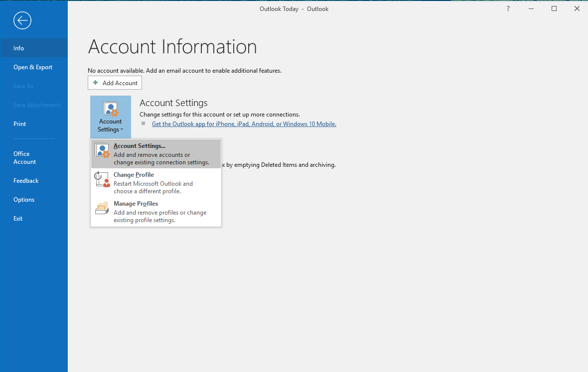
Task: Choose Account Settings... from the menu
Action: click(156, 154)
